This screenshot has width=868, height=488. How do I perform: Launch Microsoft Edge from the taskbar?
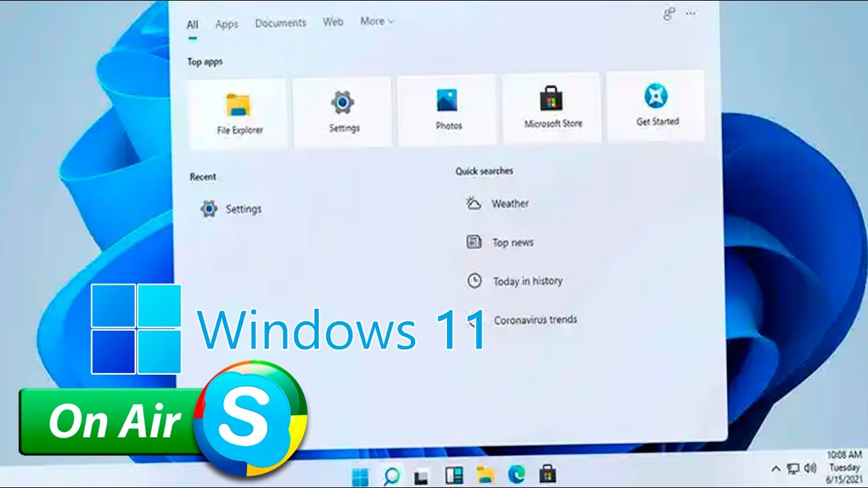[516, 473]
